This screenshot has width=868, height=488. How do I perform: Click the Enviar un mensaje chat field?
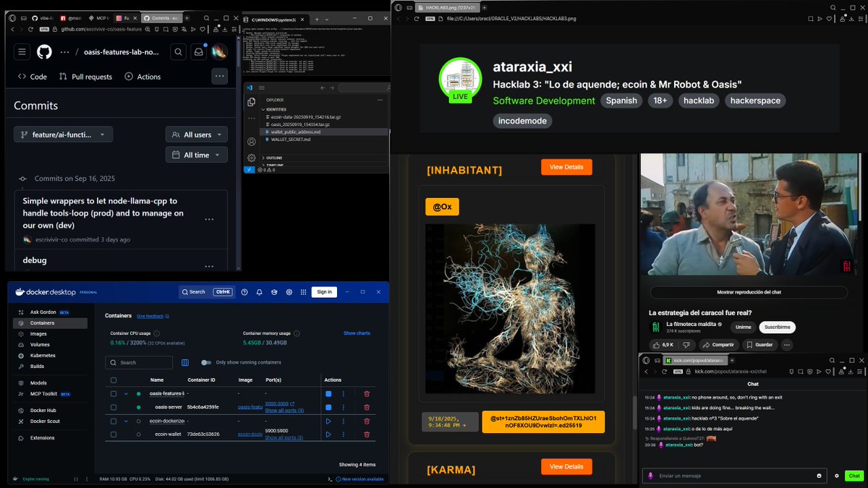(x=734, y=476)
